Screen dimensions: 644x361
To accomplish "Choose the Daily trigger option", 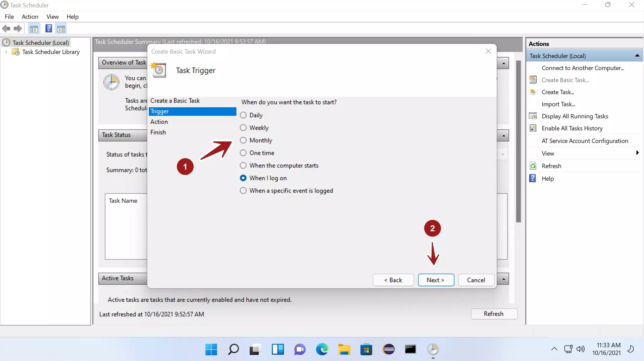I will click(x=243, y=115).
